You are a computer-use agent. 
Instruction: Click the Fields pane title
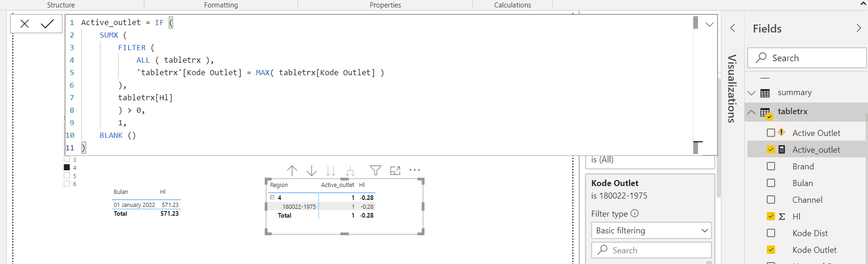pos(767,29)
